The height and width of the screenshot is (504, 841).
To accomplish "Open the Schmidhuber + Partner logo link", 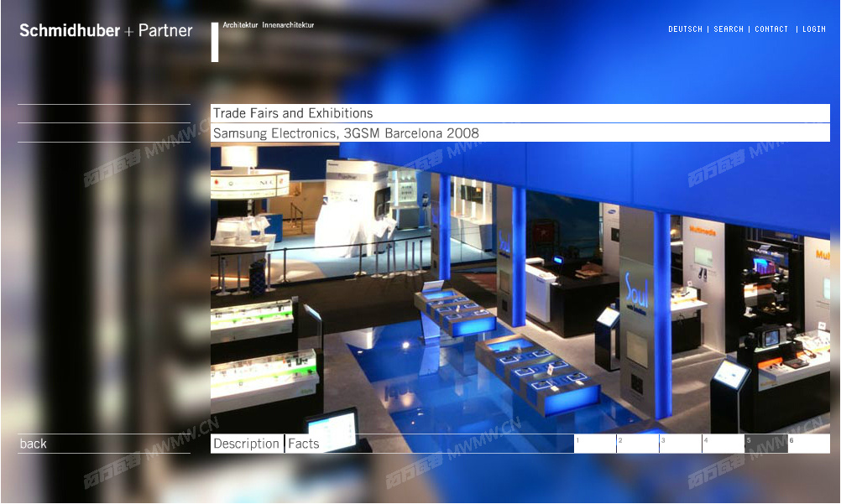I will click(106, 30).
